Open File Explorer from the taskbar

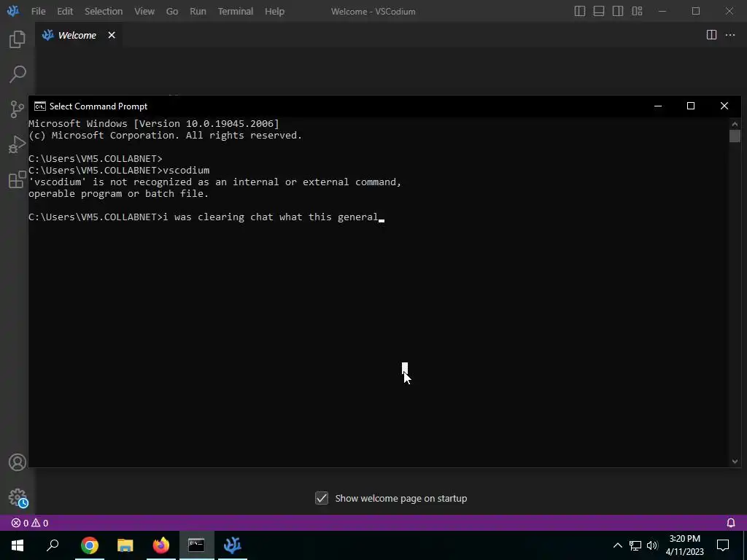click(125, 545)
